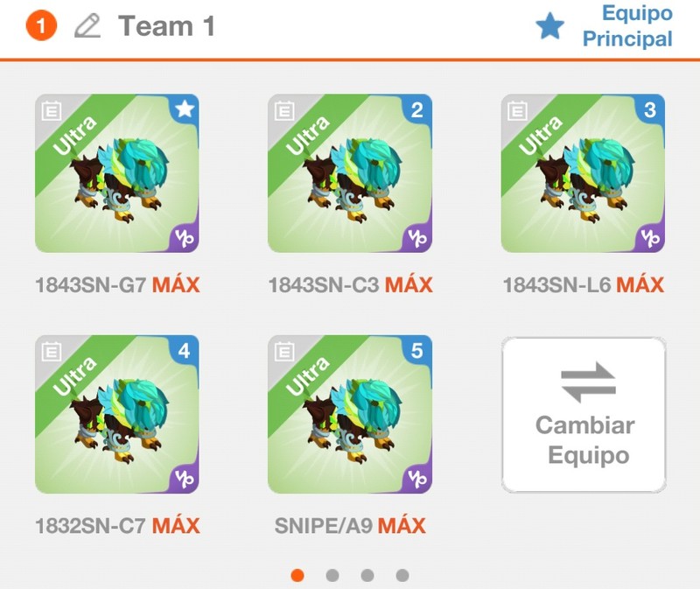700x589 pixels.
Task: Select the 1843SN-L6 monster card
Action: [x=583, y=173]
